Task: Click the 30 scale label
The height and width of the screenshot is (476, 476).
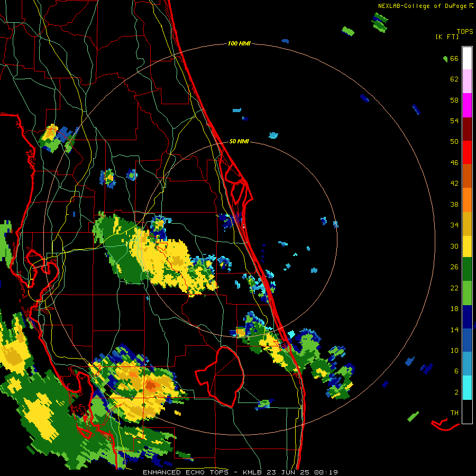Action: tap(454, 246)
